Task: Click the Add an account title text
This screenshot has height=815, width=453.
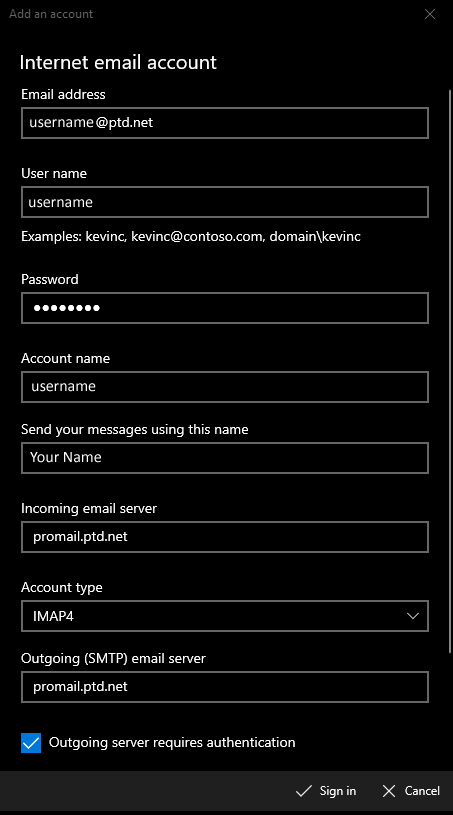Action: pyautogui.click(x=51, y=14)
